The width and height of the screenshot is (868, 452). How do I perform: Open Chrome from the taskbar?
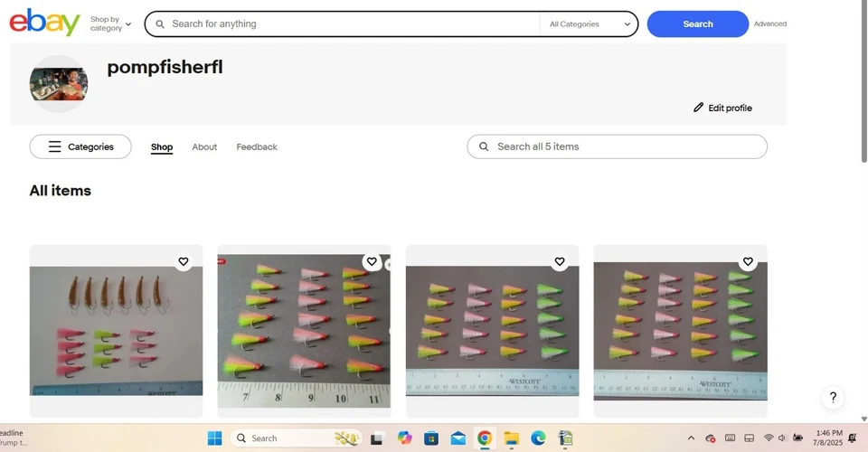485,438
